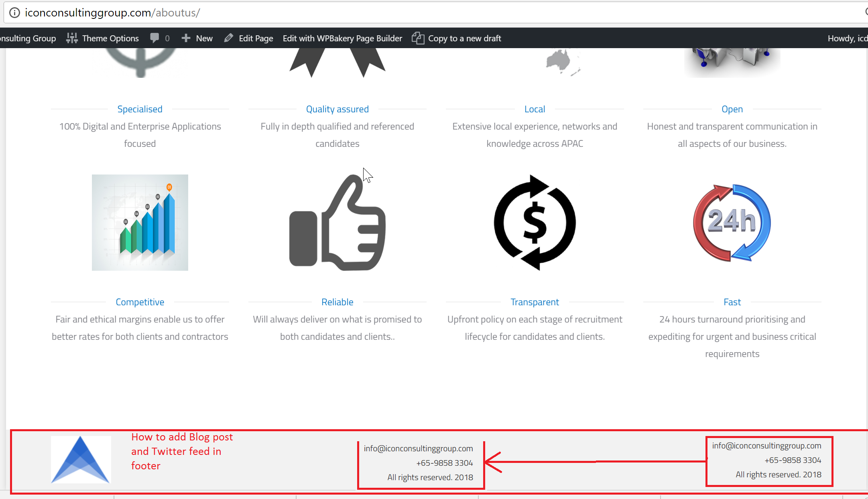Click the dollar cycle Transparent icon
This screenshot has height=499, width=868.
(535, 223)
